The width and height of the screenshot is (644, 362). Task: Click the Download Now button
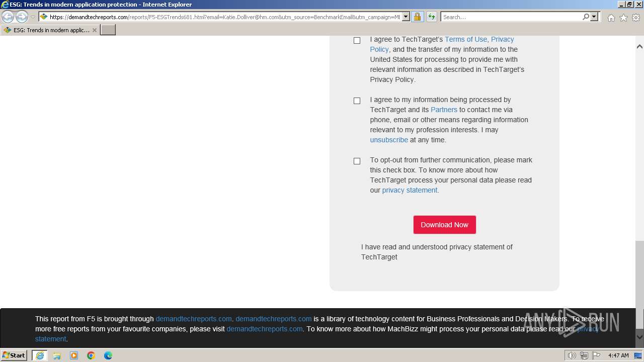pyautogui.click(x=445, y=225)
